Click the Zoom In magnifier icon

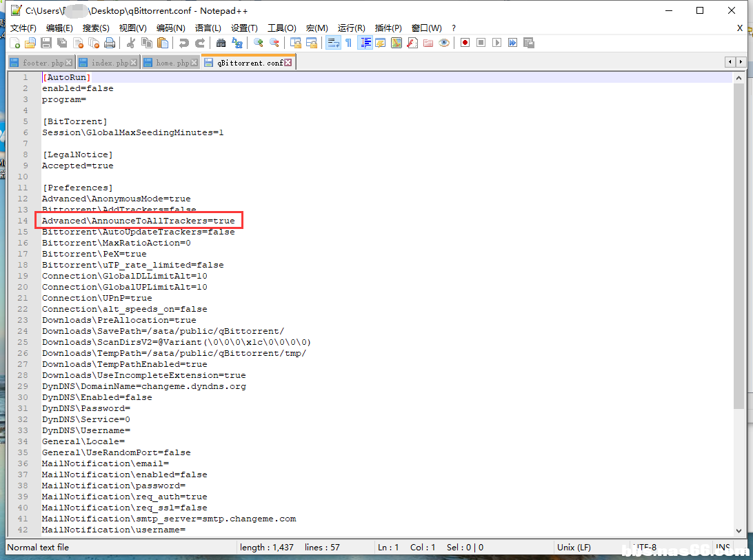(259, 43)
